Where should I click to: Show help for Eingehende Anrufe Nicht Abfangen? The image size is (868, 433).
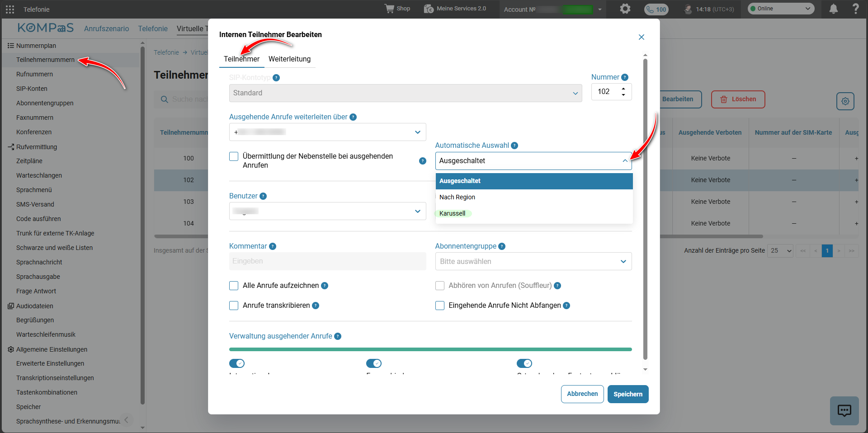tap(566, 306)
